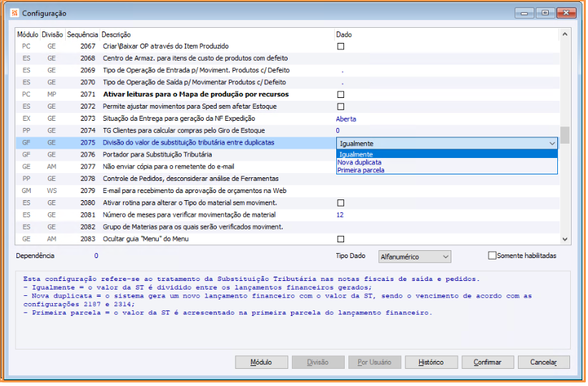Select Grupo de Materias row 2082

[289, 227]
